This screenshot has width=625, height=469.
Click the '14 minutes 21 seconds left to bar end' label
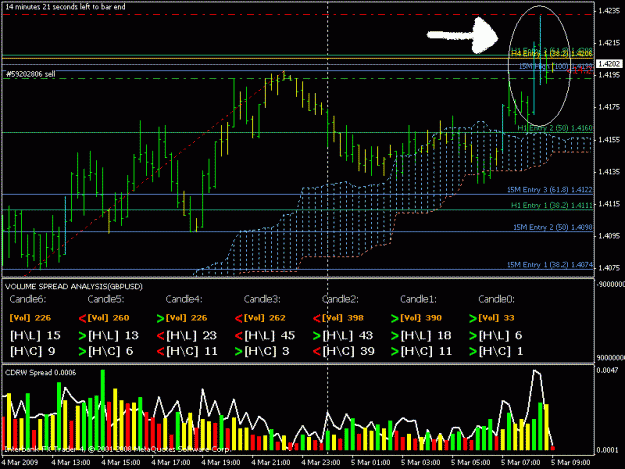tap(65, 7)
